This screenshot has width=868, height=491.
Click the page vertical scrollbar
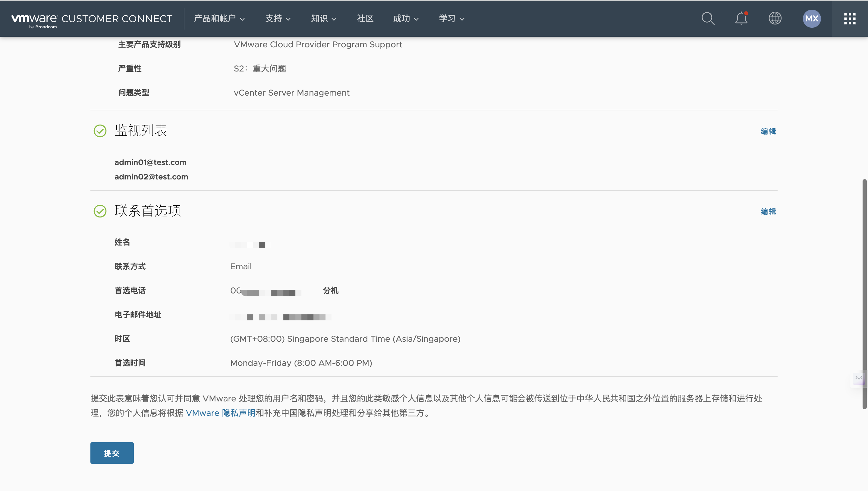pos(864,294)
